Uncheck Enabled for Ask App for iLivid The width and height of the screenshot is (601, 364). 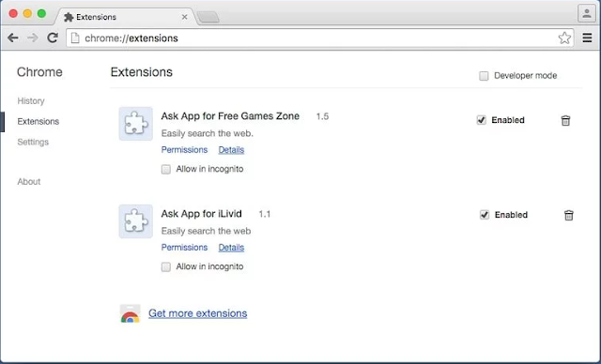click(485, 215)
